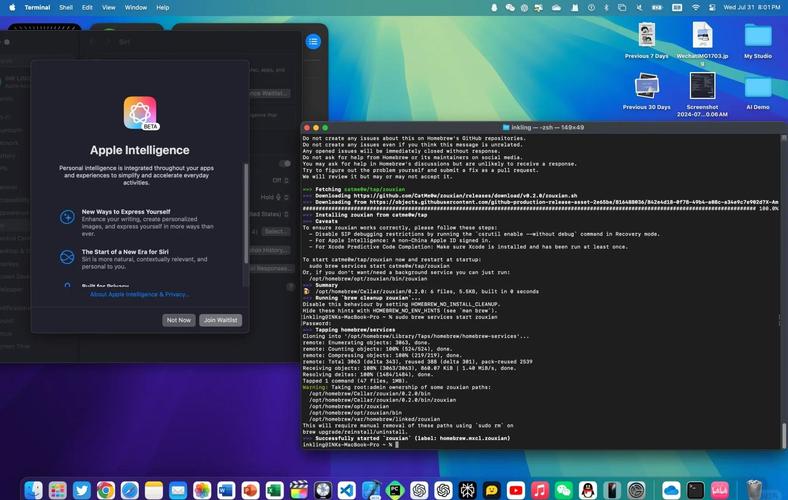
Task: Launch Microsoft Excel from the Dock
Action: click(x=274, y=489)
